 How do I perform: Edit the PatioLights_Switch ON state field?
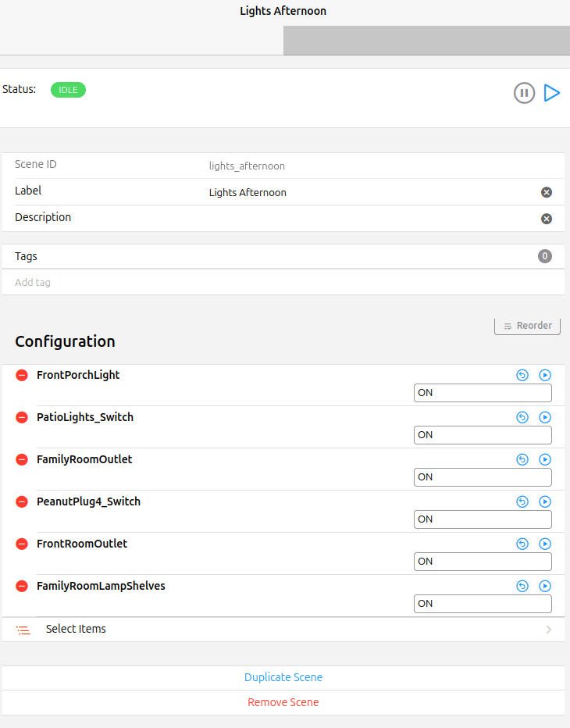point(483,435)
